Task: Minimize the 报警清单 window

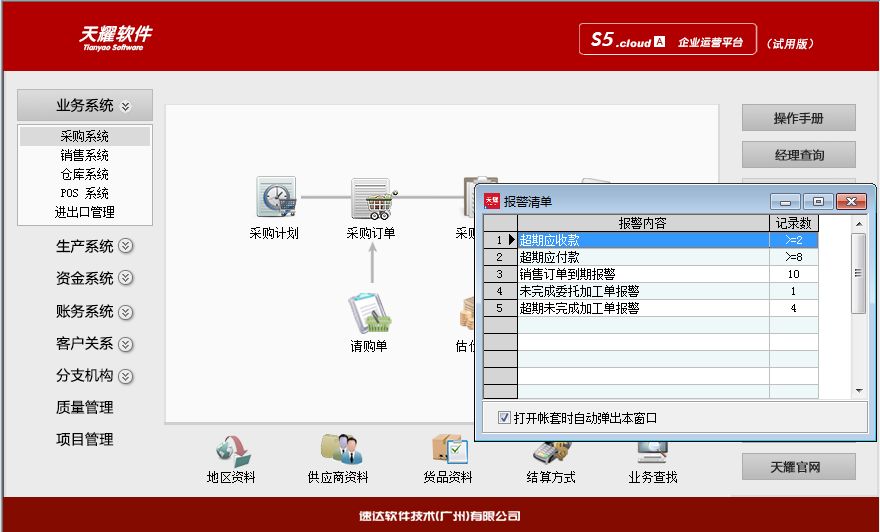Action: tap(785, 201)
